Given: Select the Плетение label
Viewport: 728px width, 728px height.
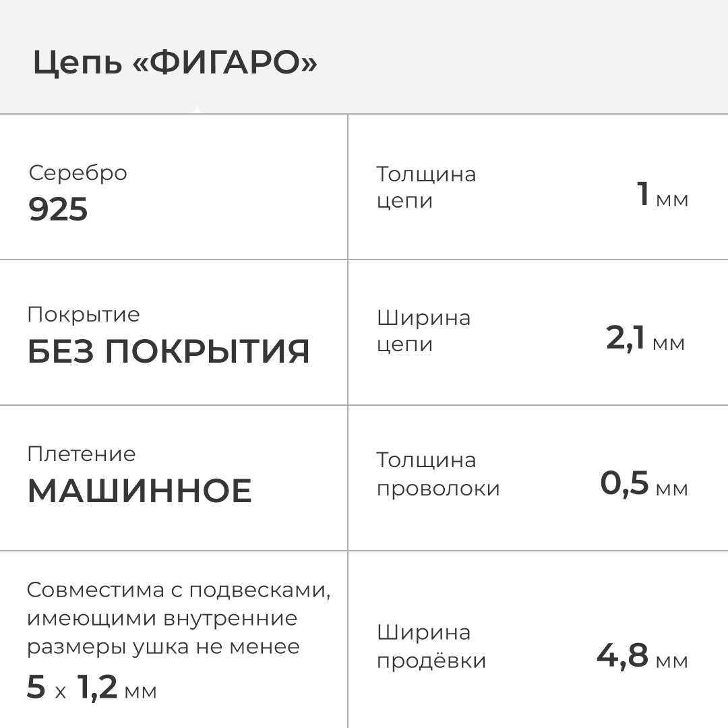Looking at the screenshot, I should pyautogui.click(x=82, y=454).
